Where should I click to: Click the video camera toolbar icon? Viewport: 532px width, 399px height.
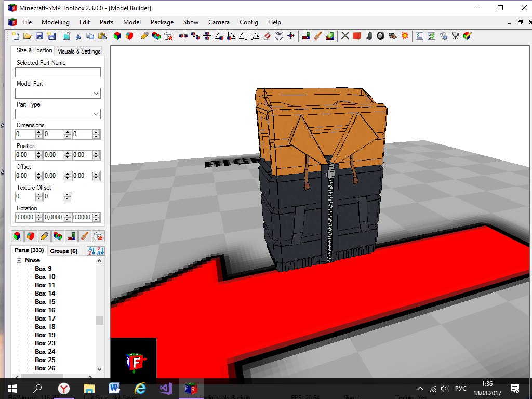(x=455, y=36)
